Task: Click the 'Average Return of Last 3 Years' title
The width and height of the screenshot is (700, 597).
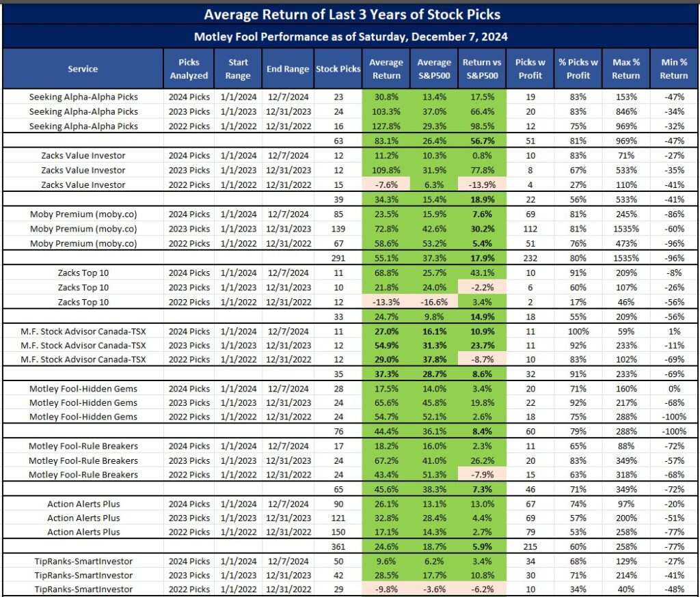Action: [351, 13]
